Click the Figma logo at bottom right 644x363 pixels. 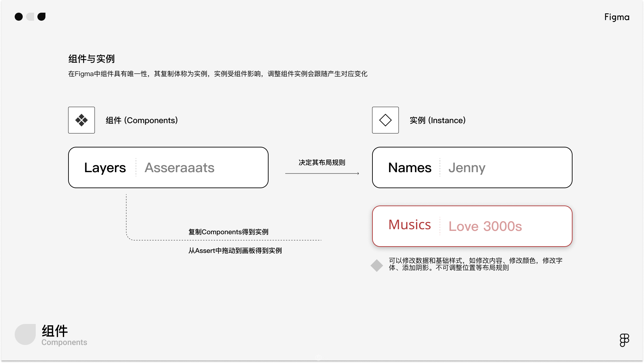click(x=624, y=340)
